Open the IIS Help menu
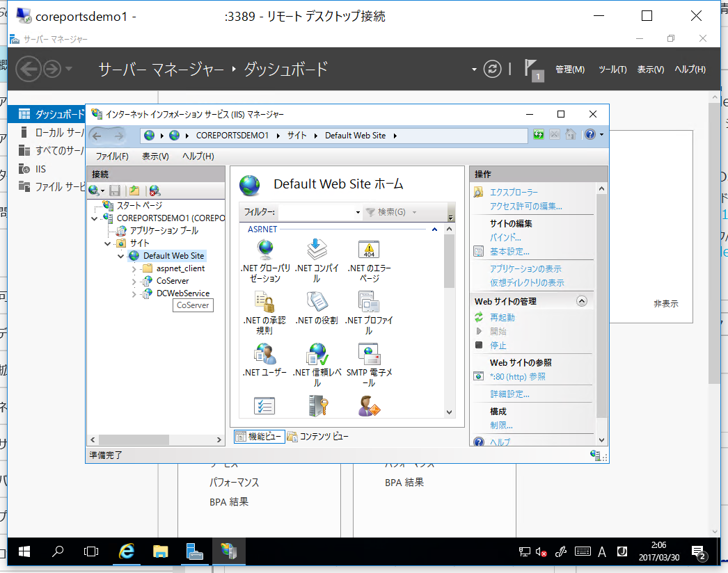Screen dimensions: 728x573 click(198, 156)
